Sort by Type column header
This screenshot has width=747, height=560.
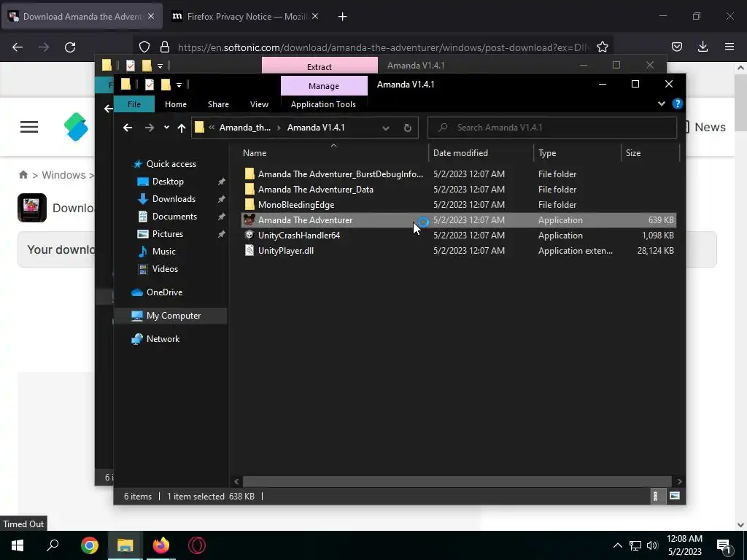[x=547, y=153]
